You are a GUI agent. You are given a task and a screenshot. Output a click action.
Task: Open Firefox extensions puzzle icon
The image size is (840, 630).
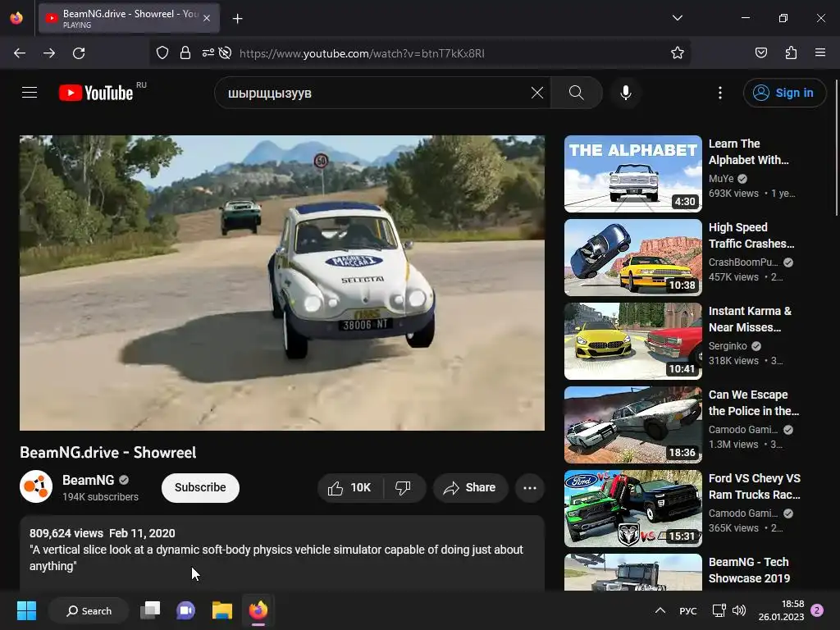[791, 53]
